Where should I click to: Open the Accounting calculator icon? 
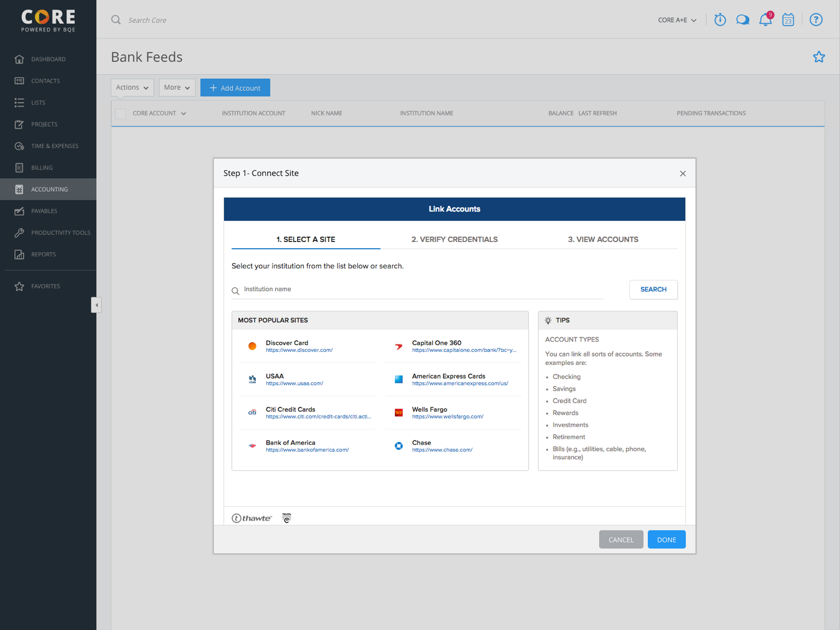[19, 190]
